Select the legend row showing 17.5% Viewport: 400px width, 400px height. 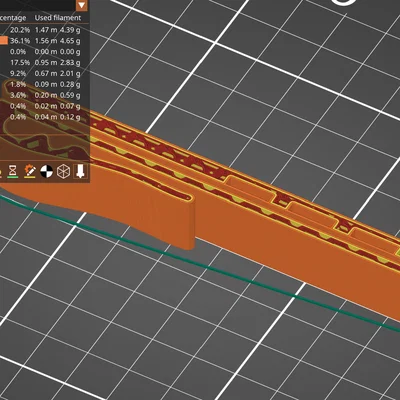(44, 63)
